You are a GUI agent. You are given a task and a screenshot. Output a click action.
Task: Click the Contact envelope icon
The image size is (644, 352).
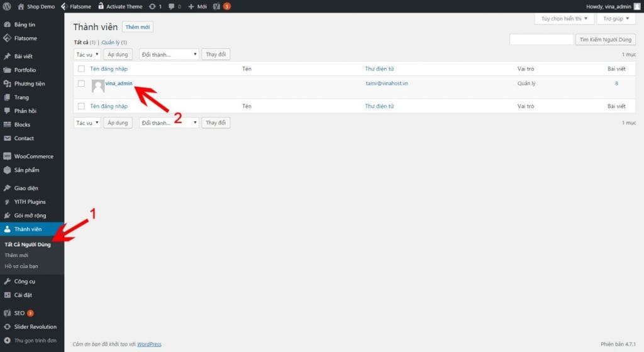(7, 138)
